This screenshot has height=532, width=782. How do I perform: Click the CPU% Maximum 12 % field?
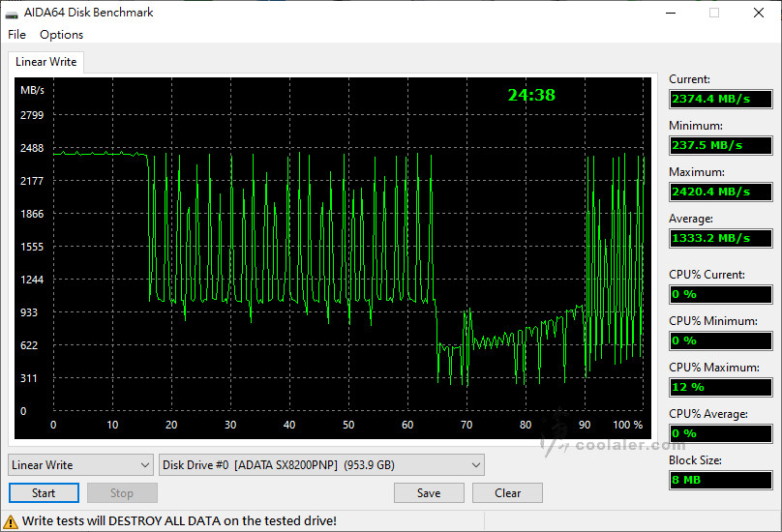click(x=720, y=387)
